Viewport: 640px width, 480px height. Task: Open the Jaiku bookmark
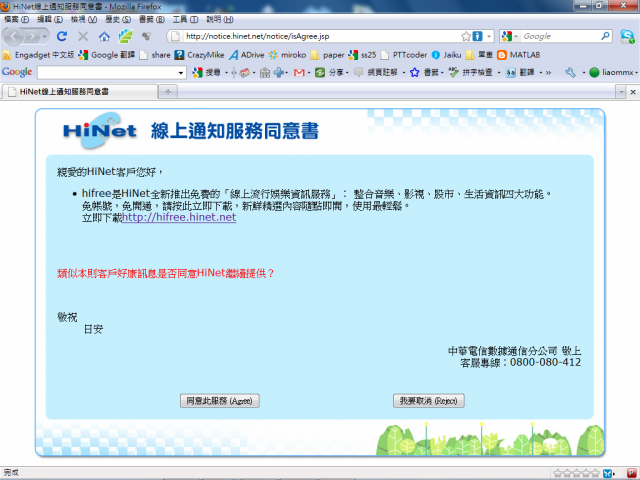tap(446, 55)
